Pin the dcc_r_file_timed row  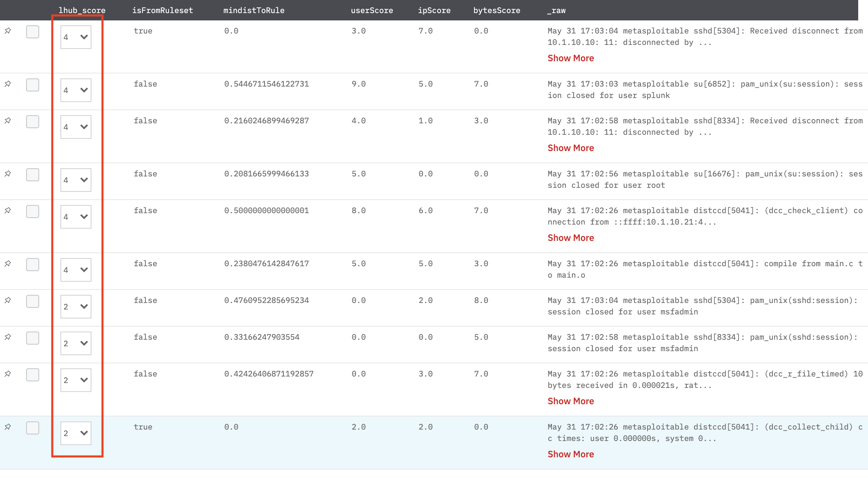pos(8,374)
